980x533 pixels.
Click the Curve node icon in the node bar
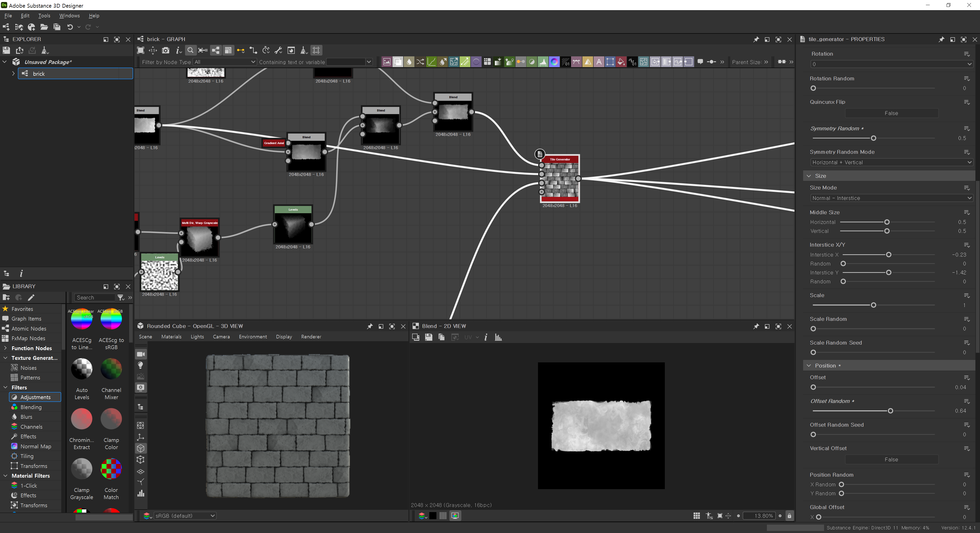point(431,62)
